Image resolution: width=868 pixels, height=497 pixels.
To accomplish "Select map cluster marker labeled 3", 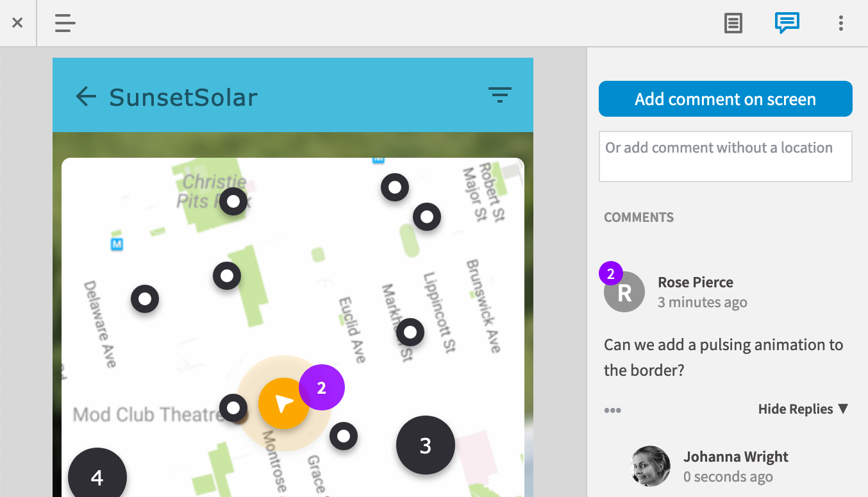I will tap(426, 446).
